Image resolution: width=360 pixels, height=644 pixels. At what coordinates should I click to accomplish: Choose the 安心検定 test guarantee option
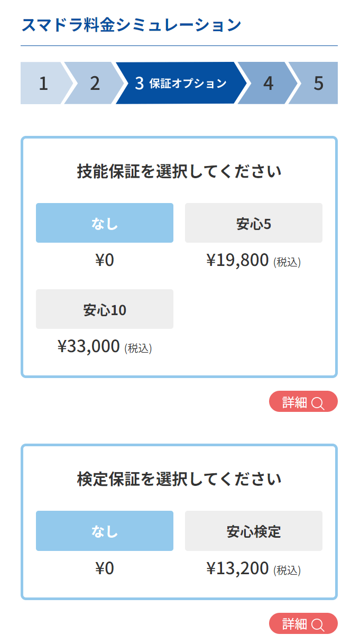point(254,531)
